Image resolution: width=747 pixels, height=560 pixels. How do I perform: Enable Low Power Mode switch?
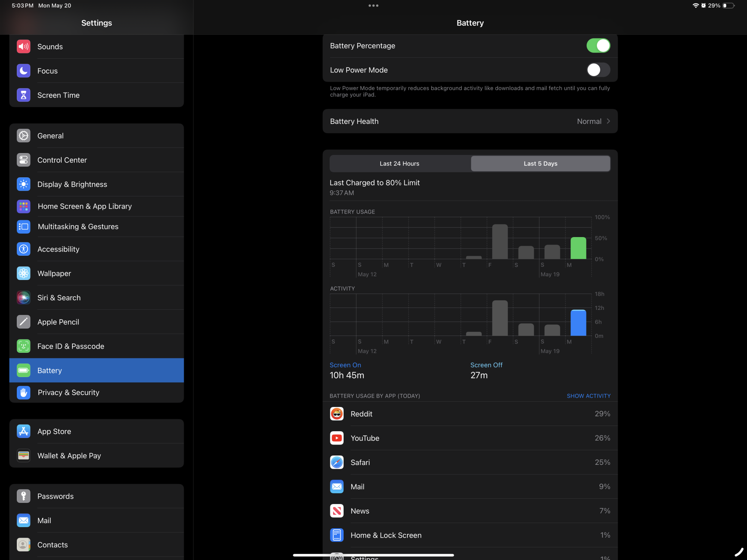click(x=598, y=70)
